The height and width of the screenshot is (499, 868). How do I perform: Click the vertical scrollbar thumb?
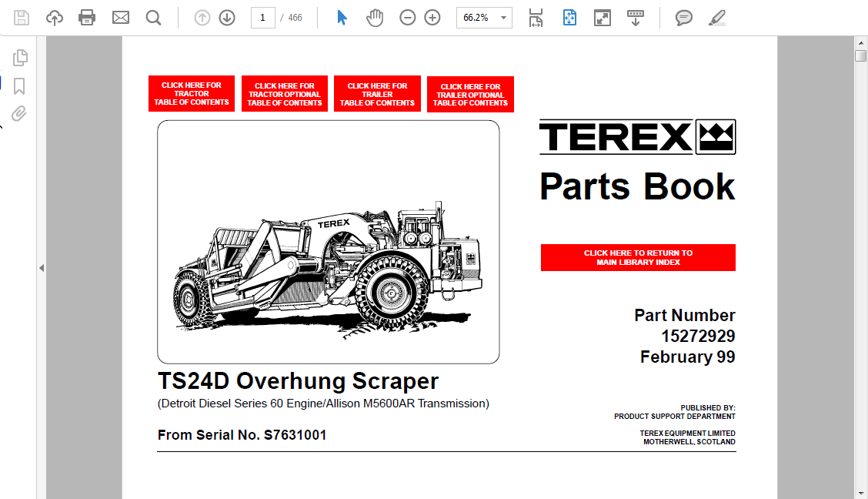[861, 55]
